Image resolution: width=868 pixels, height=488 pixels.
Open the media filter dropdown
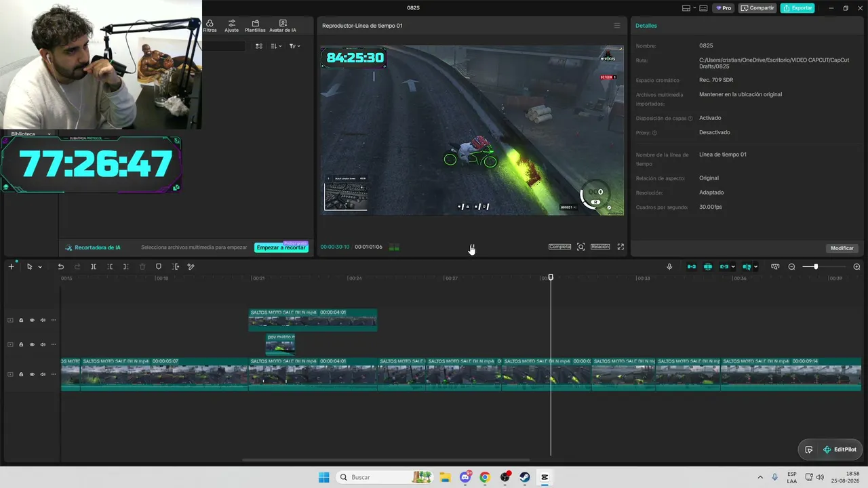(294, 46)
